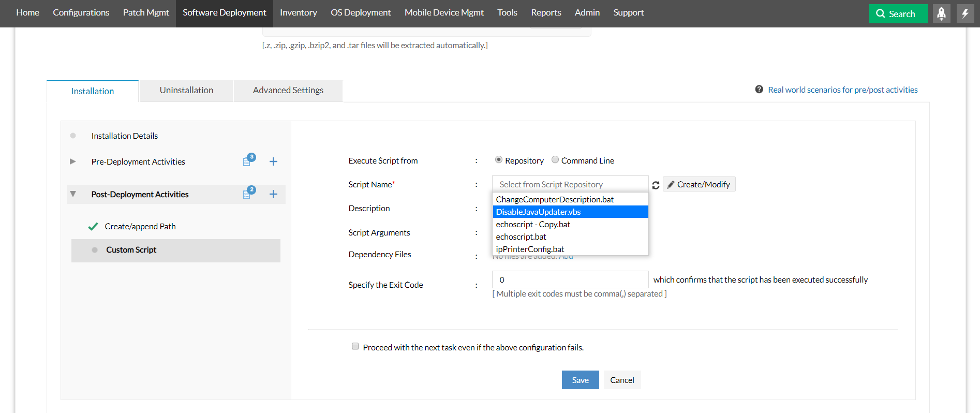Click the rocket quick launch icon
Screen dimensions: 980x413
click(x=941, y=13)
